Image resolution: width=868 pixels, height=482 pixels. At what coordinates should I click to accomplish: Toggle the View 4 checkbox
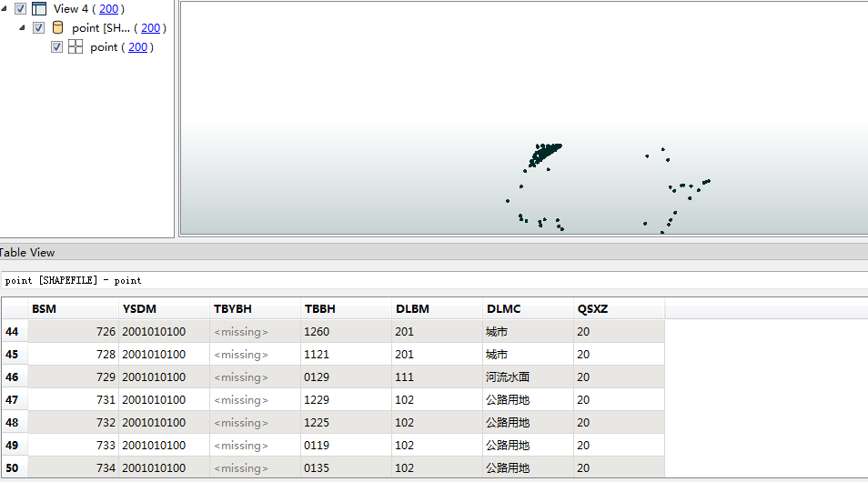coord(21,9)
